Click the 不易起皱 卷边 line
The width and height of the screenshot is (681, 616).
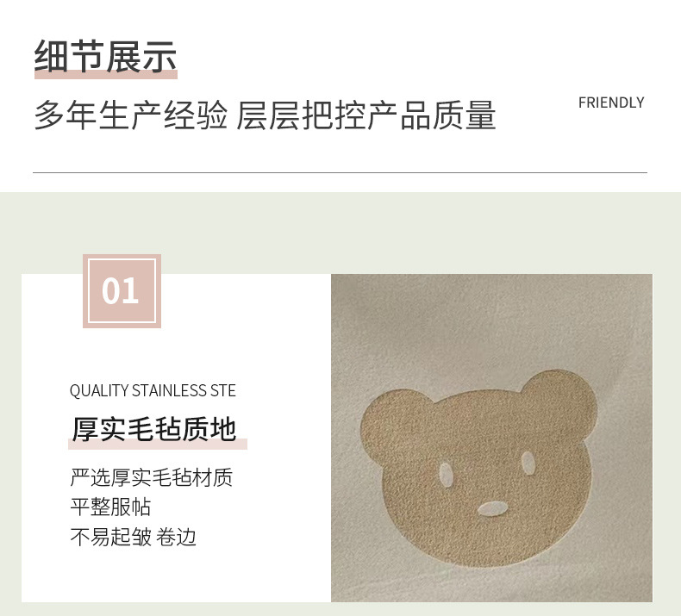coord(133,537)
